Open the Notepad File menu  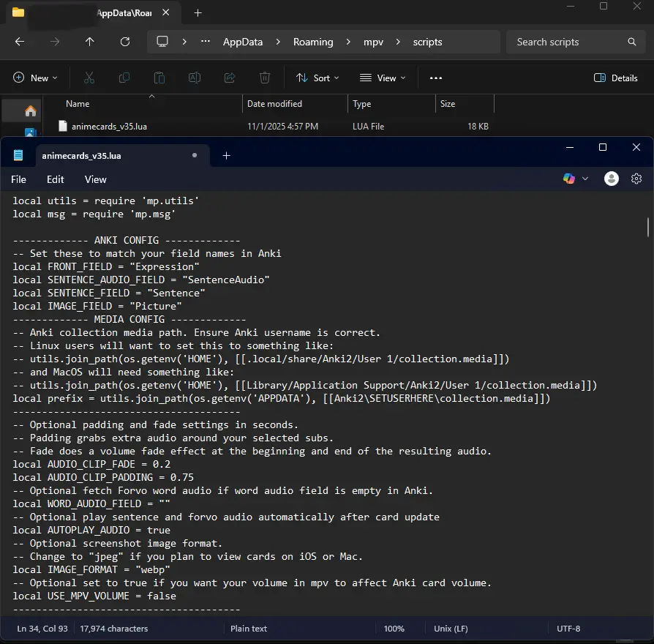tap(18, 179)
